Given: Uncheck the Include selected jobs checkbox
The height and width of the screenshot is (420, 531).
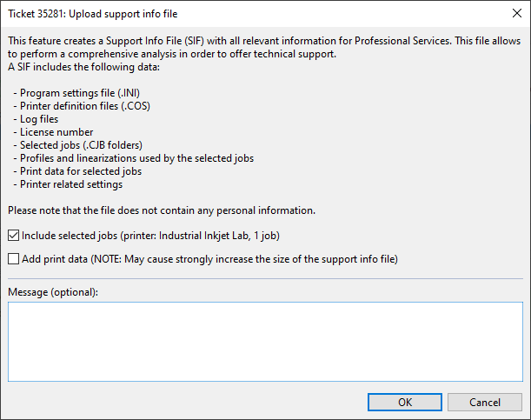Looking at the screenshot, I should coord(13,235).
